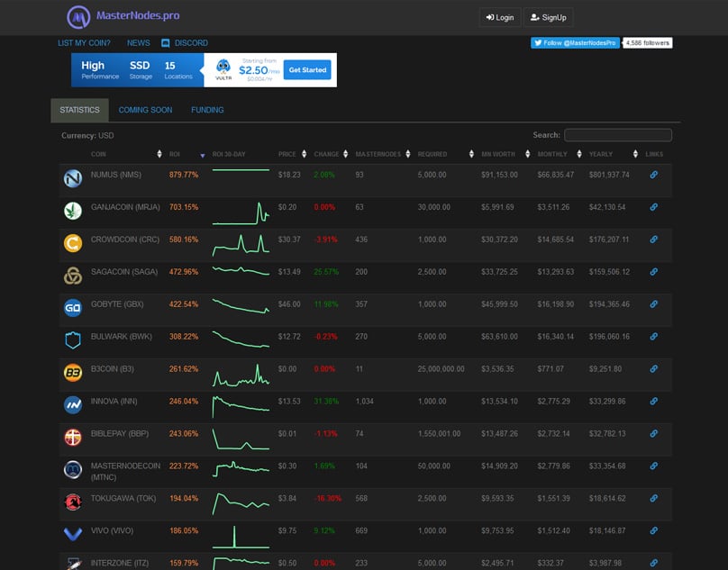728x570 pixels.
Task: Click the Search input field
Action: pyautogui.click(x=617, y=135)
